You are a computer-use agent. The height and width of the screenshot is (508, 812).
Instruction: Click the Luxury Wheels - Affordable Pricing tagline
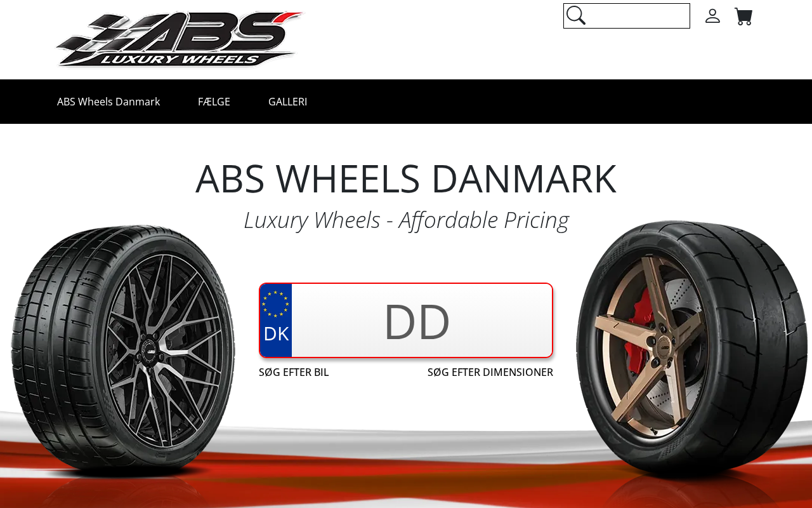click(406, 220)
